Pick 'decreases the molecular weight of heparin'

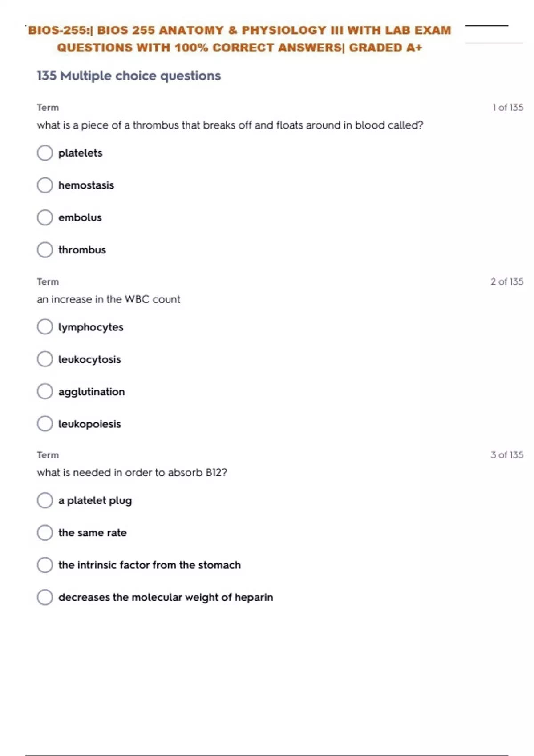click(45, 597)
